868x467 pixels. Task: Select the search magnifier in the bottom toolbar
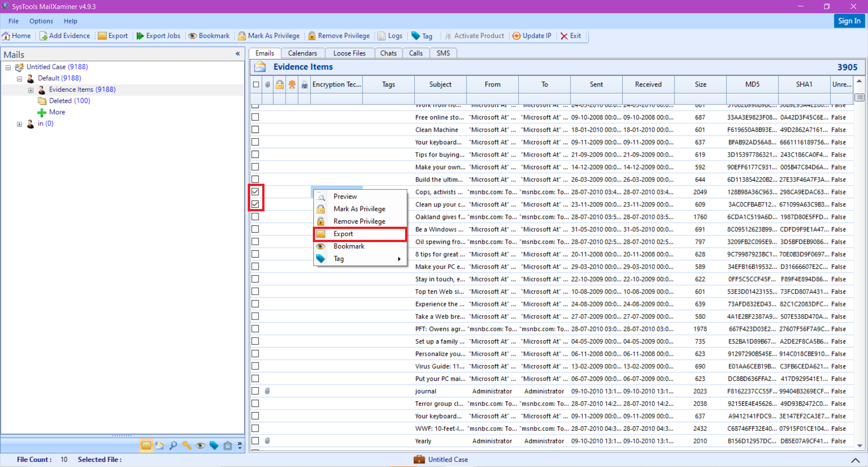coord(173,445)
